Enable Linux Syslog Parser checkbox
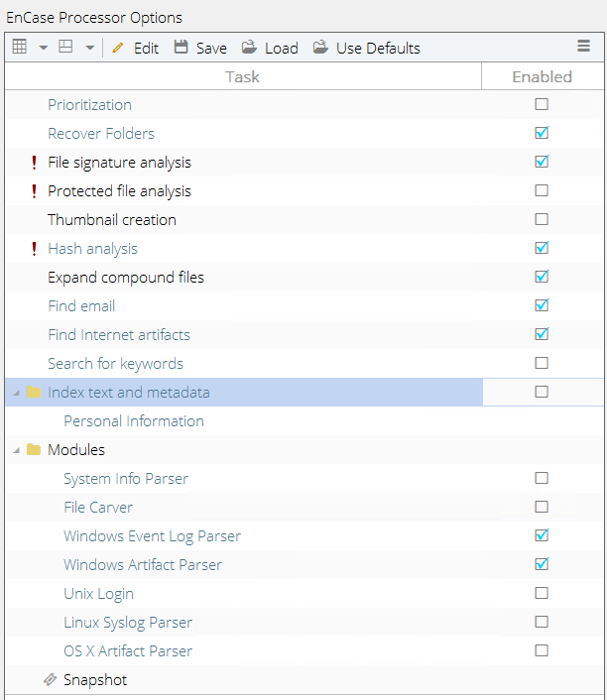The height and width of the screenshot is (700, 607). pyautogui.click(x=542, y=622)
